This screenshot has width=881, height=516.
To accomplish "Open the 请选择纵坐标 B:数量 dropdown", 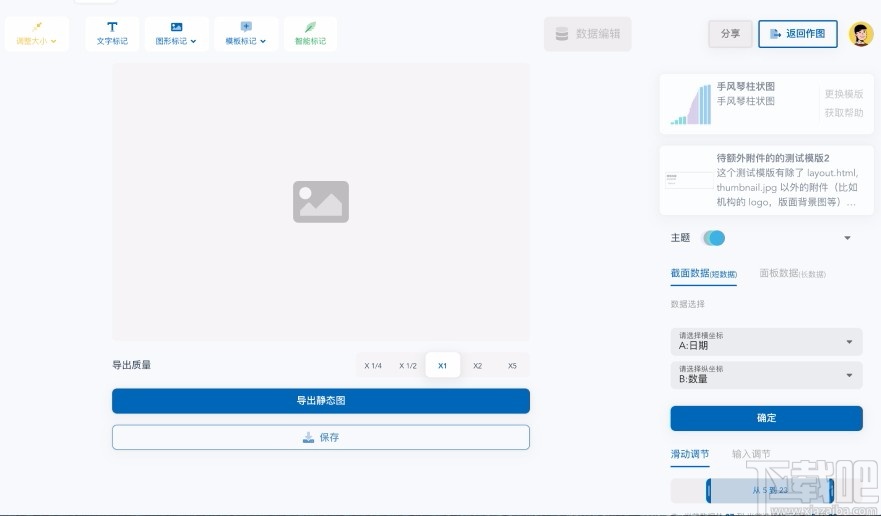I will pyautogui.click(x=766, y=375).
